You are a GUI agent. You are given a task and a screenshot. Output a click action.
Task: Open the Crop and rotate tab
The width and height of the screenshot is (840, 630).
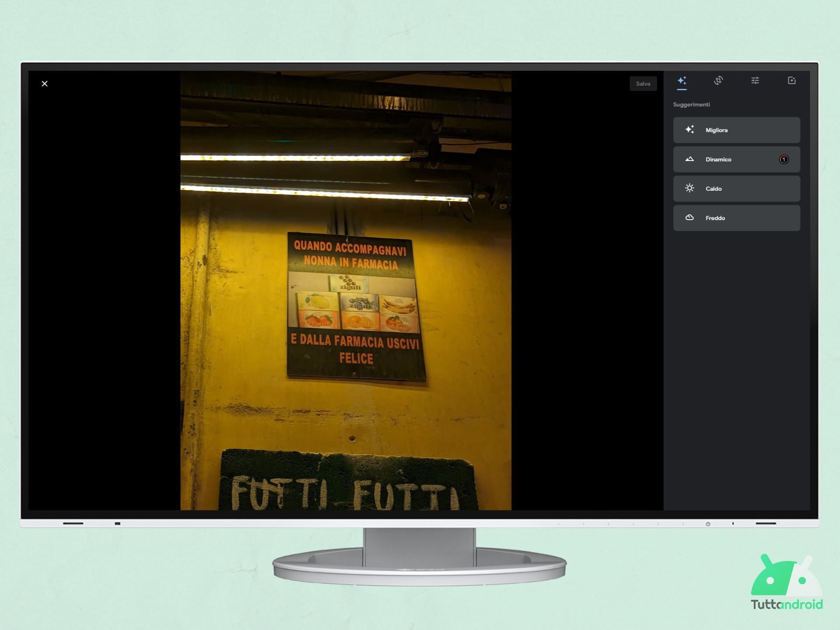tap(718, 80)
